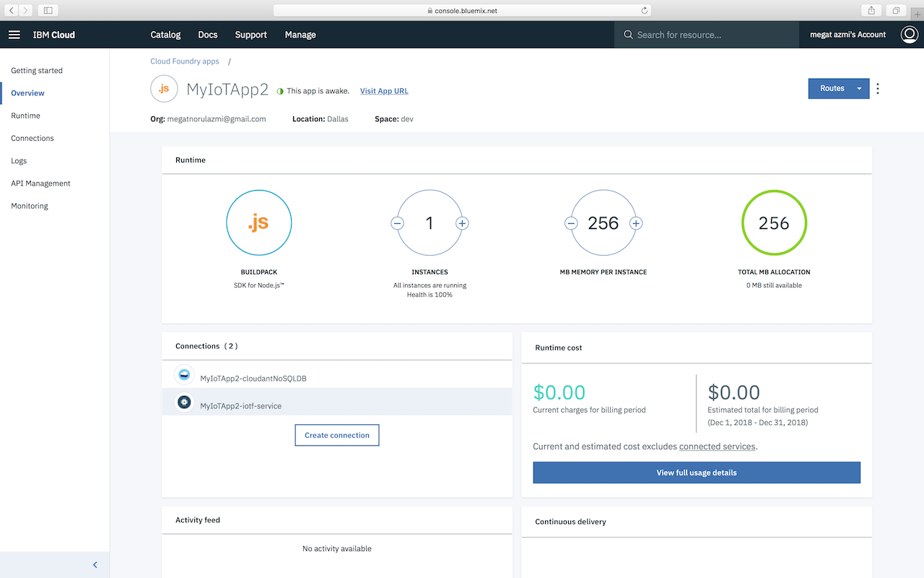Toggle the Safari sidebar button
The height and width of the screenshot is (578, 924).
point(48,10)
